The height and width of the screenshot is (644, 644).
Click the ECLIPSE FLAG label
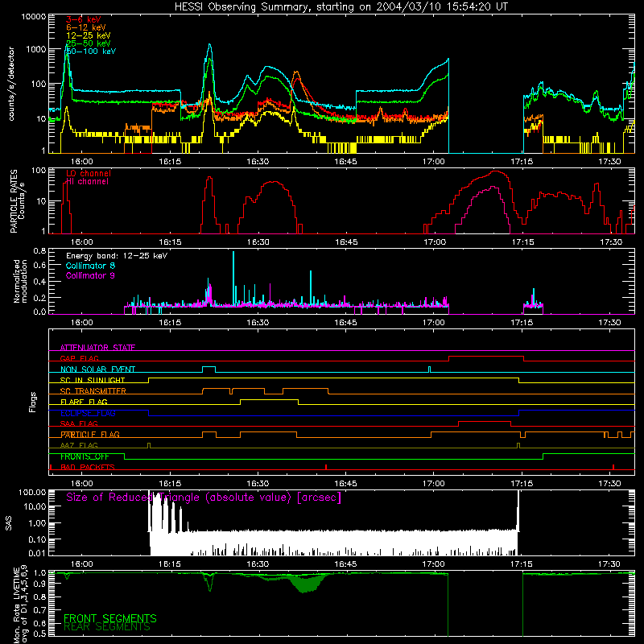tap(88, 413)
